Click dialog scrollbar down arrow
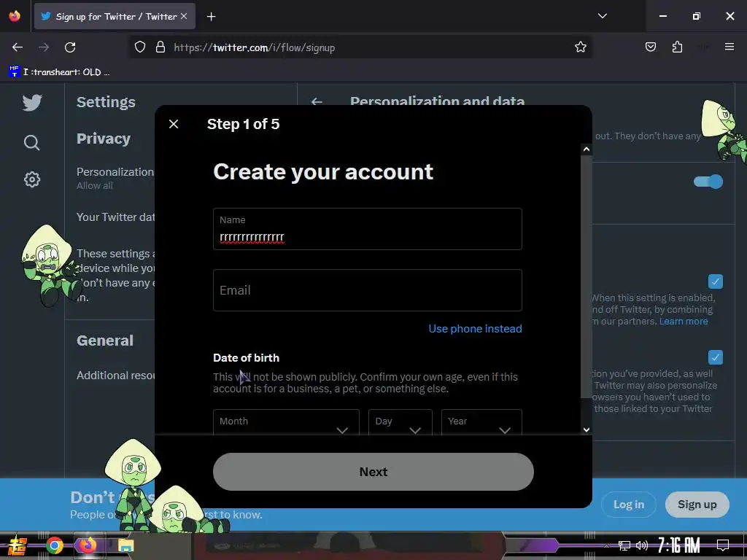The width and height of the screenshot is (747, 560). 587,429
